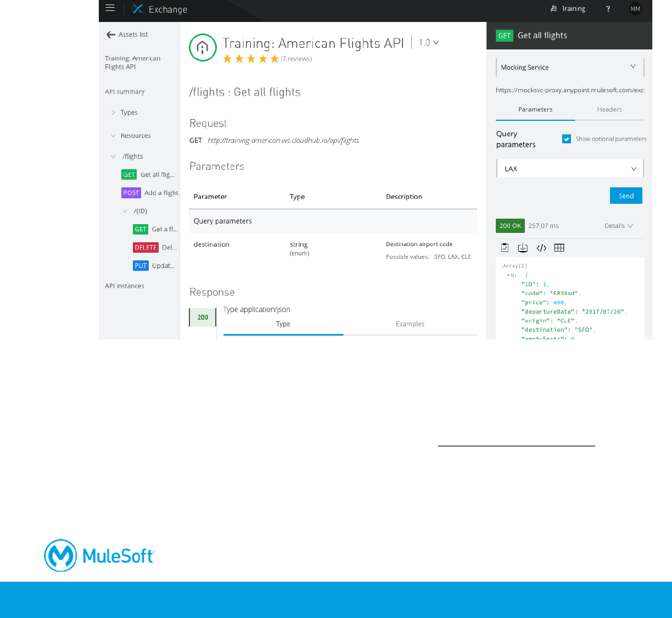Click the destination parameter row
Viewport: 672px width, 618px height.
333,250
